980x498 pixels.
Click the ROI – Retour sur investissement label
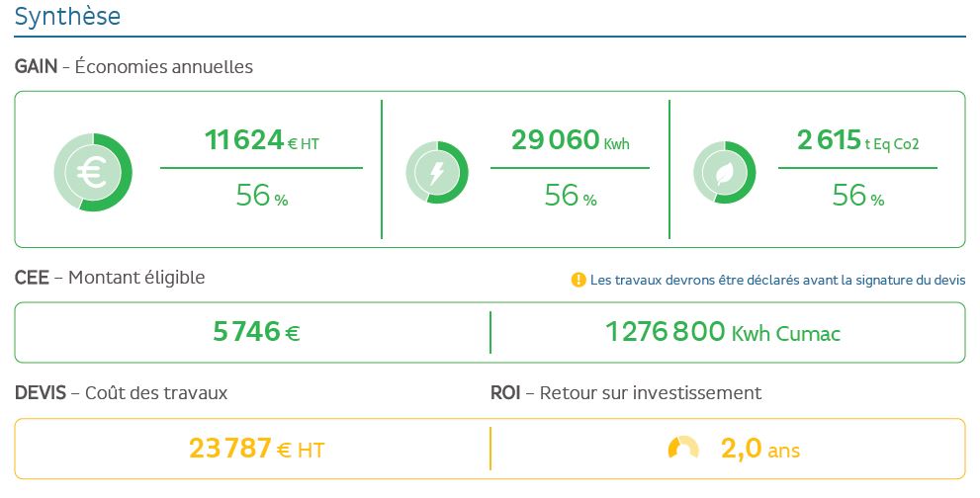(625, 392)
